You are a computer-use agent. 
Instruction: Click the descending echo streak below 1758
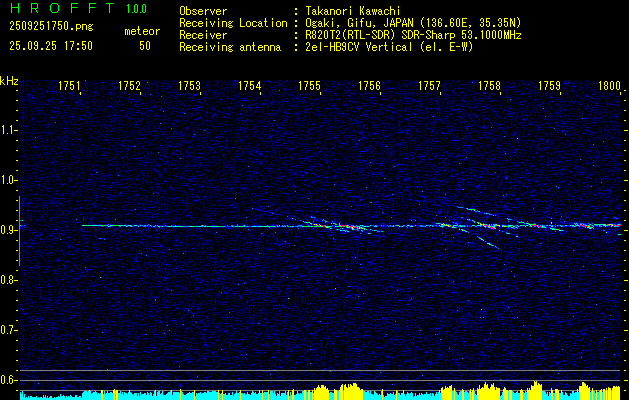click(489, 243)
